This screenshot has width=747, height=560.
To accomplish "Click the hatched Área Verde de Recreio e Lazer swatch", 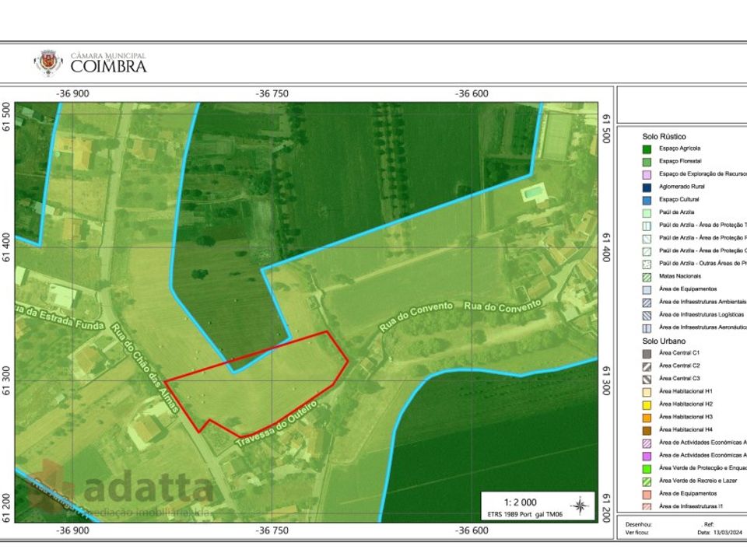I will point(647,482).
